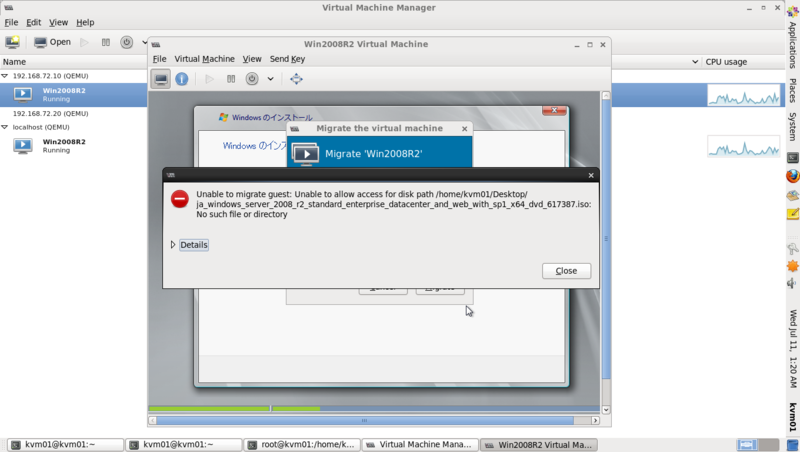Open System menu in side panel
This screenshot has width=800, height=452.
tap(792, 127)
